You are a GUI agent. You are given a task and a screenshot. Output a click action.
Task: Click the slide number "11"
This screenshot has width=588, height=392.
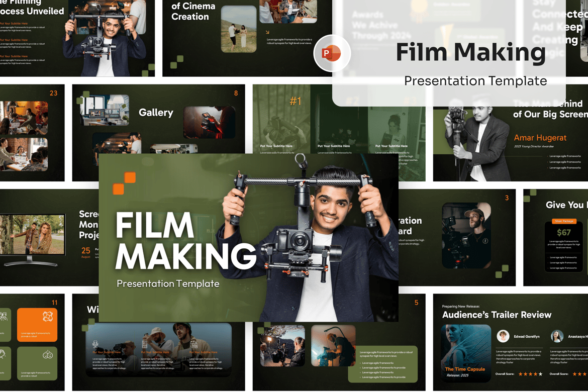[x=55, y=303]
